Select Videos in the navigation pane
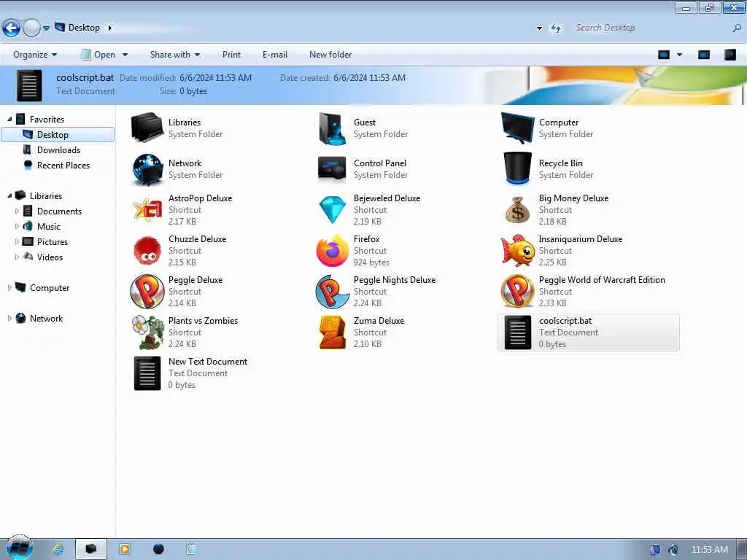747x560 pixels. pyautogui.click(x=50, y=257)
